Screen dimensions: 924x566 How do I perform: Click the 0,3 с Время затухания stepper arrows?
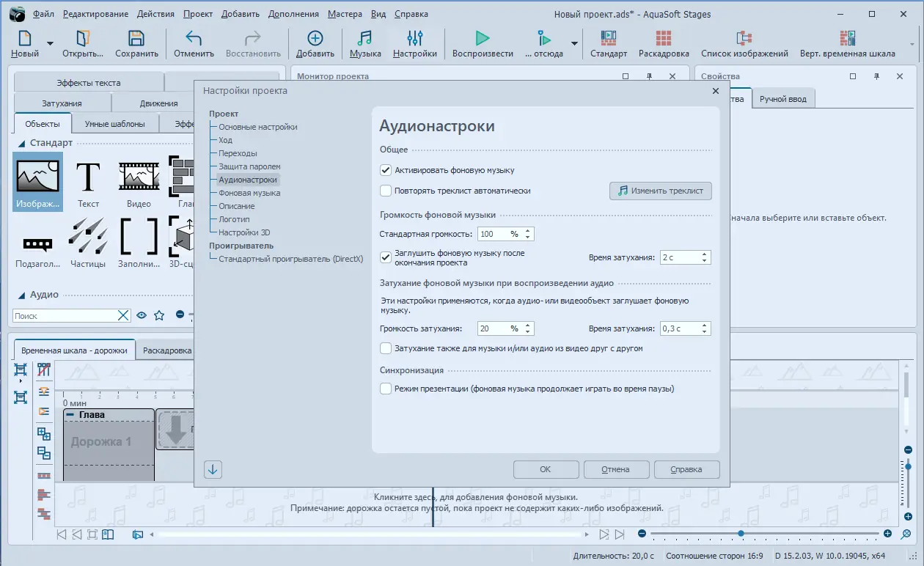pyautogui.click(x=705, y=328)
